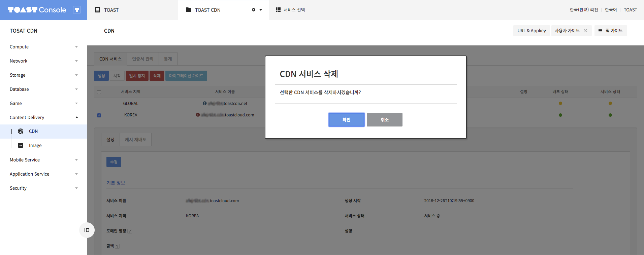Confirm deletion with the 확인 button

346,120
